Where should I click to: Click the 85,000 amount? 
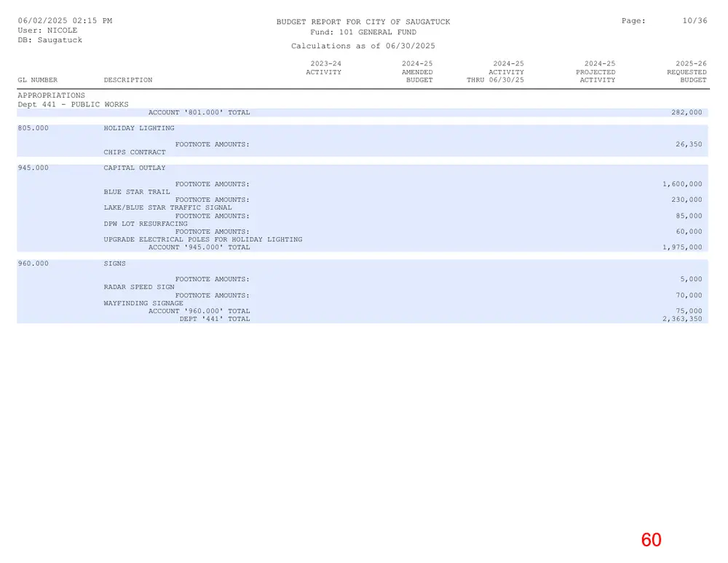tap(689, 216)
